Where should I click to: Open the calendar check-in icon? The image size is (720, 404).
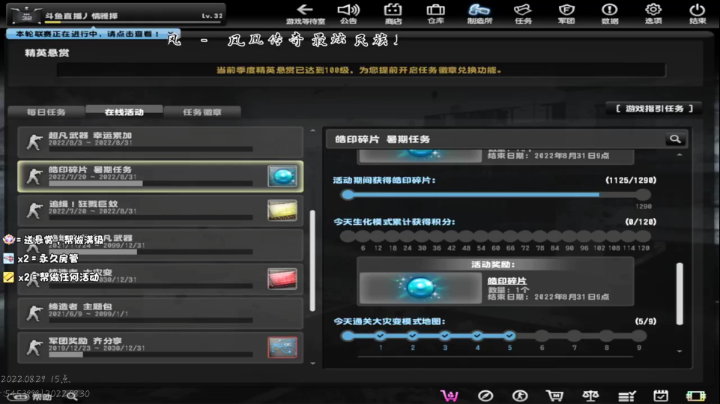pyautogui.click(x=661, y=395)
